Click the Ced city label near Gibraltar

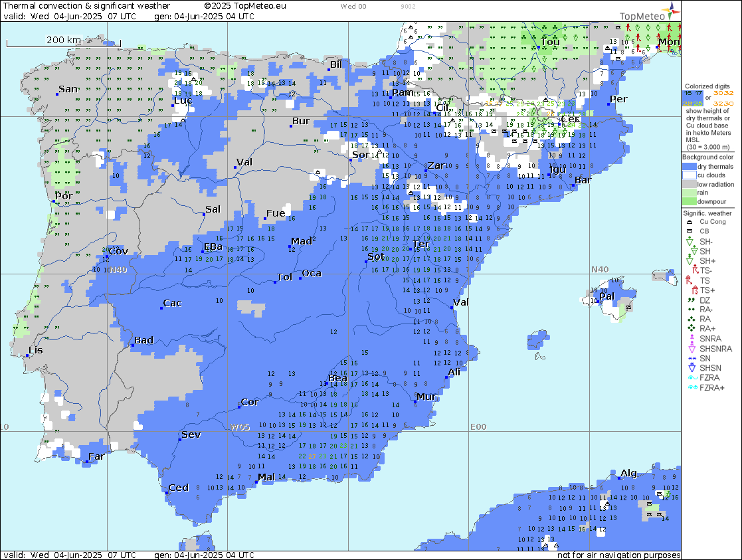(179, 488)
